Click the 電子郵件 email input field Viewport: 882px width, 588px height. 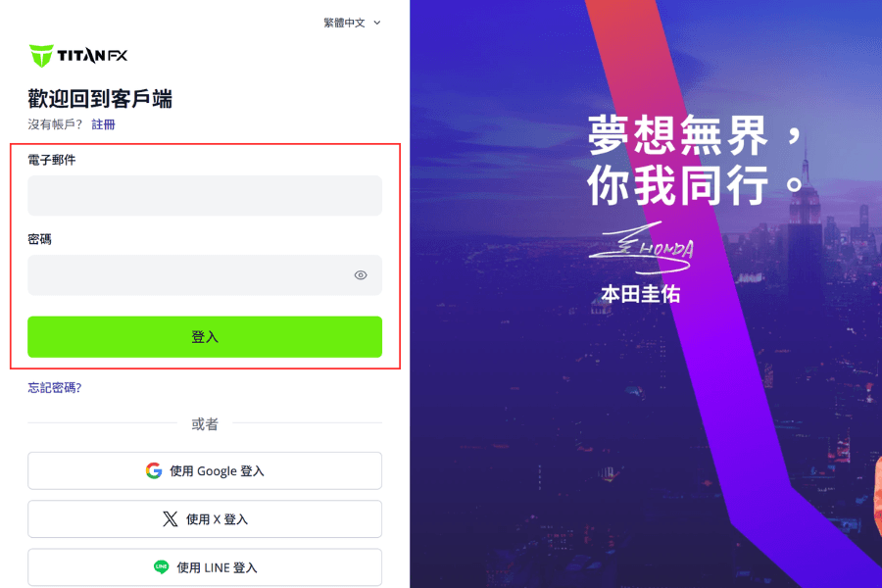pos(205,195)
